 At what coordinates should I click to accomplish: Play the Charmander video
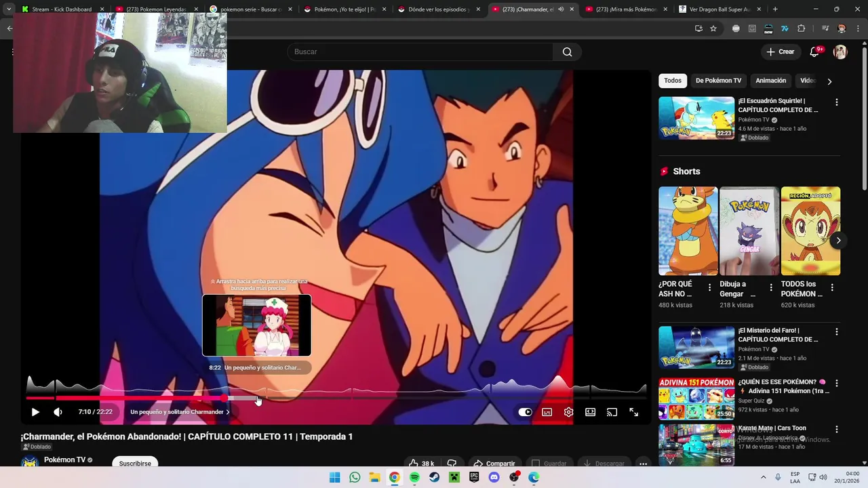pyautogui.click(x=35, y=412)
